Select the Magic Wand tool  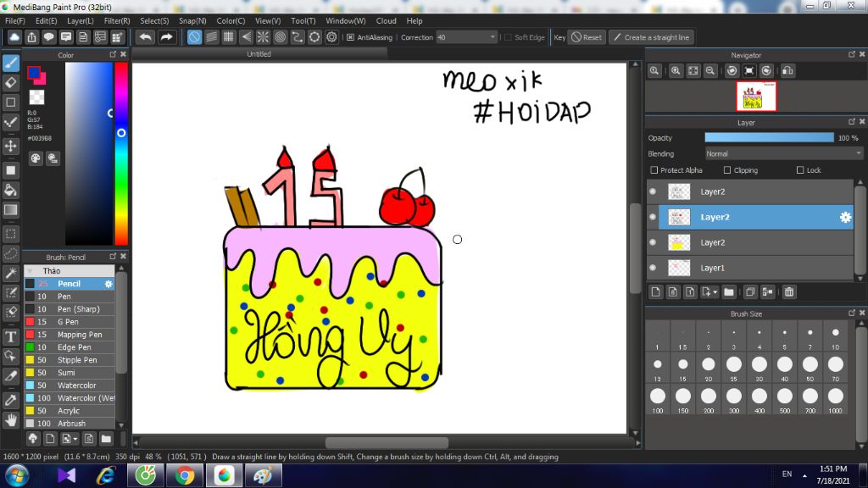point(11,273)
